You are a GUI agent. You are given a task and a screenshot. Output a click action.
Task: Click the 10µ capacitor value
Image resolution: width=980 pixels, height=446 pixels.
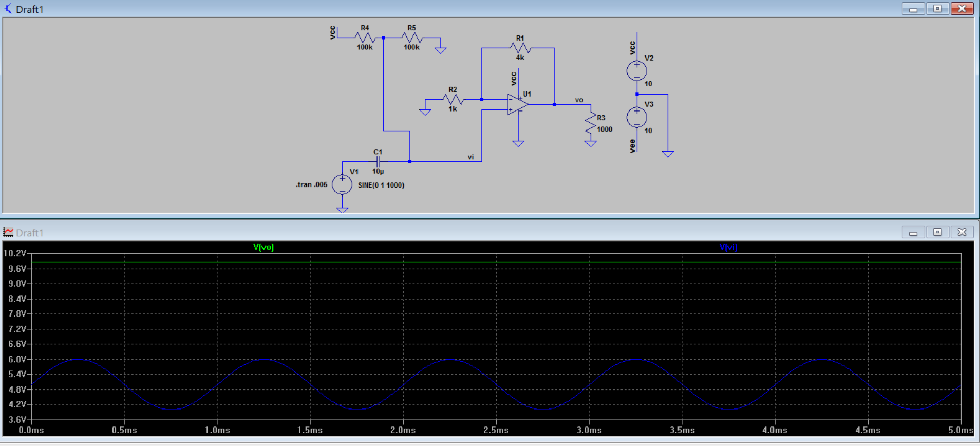pos(378,171)
